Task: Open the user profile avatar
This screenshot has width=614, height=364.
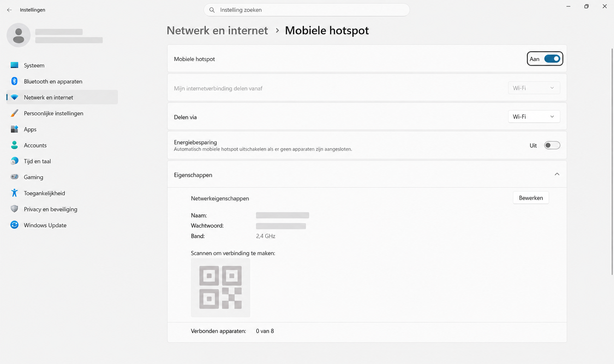Action: 18,35
